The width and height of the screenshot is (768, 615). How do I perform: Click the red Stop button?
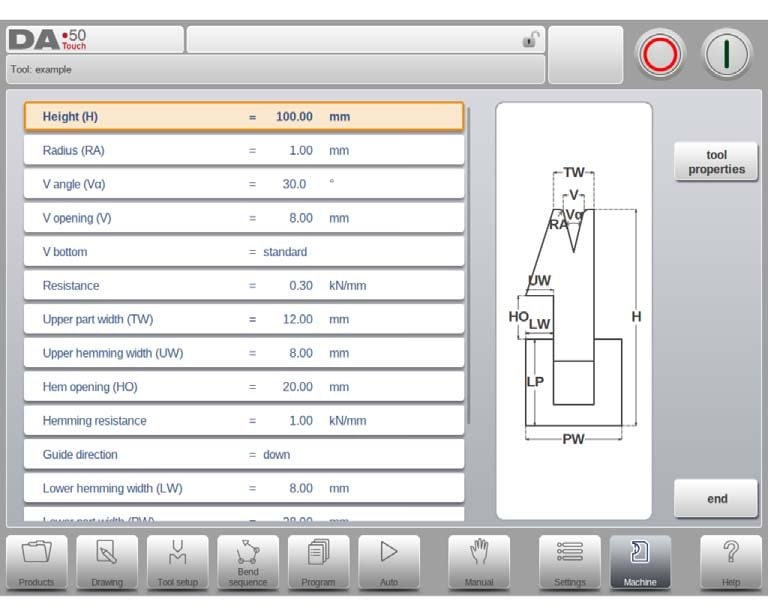(660, 54)
